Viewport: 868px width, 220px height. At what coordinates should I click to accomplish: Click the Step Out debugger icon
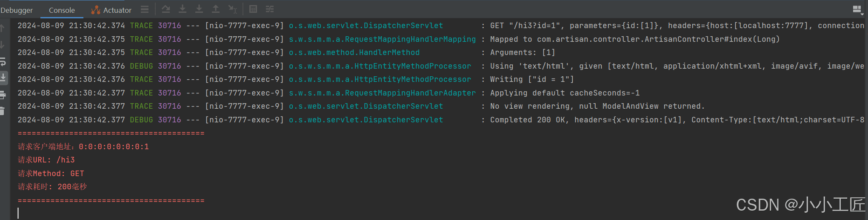point(216,9)
